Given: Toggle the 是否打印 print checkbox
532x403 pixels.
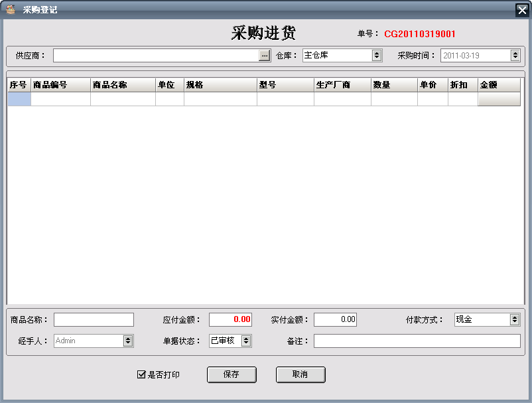Looking at the screenshot, I should coord(141,374).
